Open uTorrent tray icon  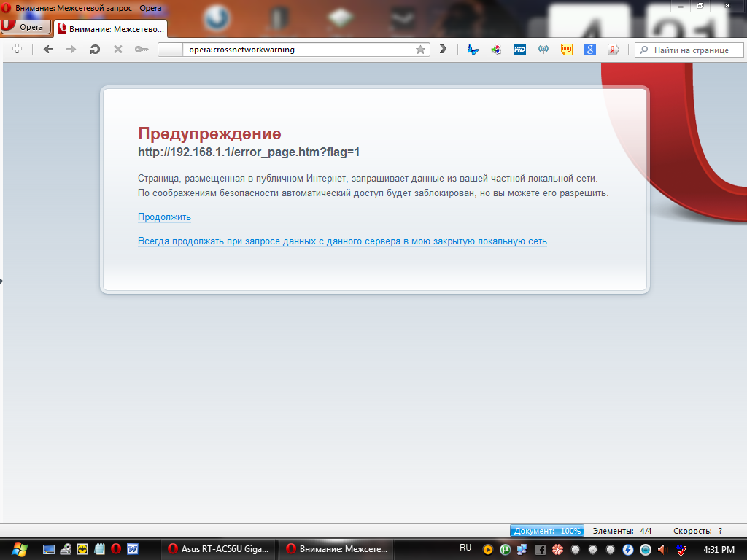click(x=505, y=550)
